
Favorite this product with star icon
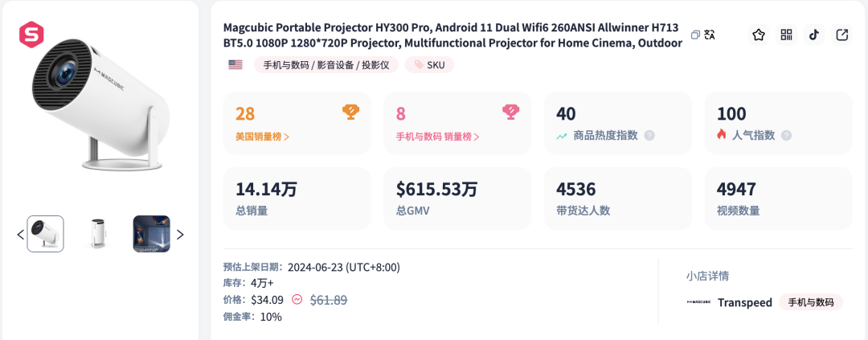click(x=758, y=35)
